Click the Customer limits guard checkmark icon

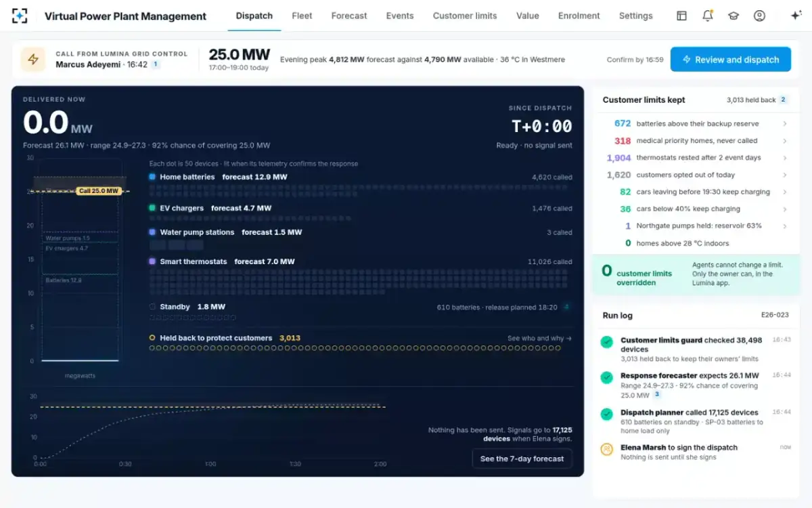606,343
